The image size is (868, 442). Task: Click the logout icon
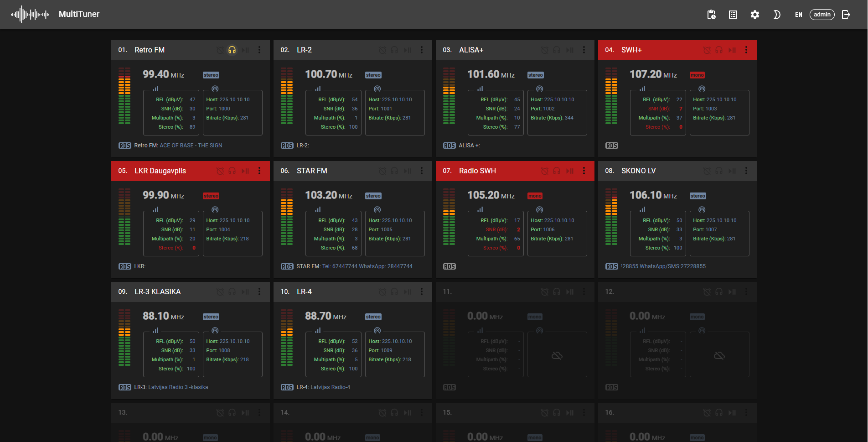point(846,15)
